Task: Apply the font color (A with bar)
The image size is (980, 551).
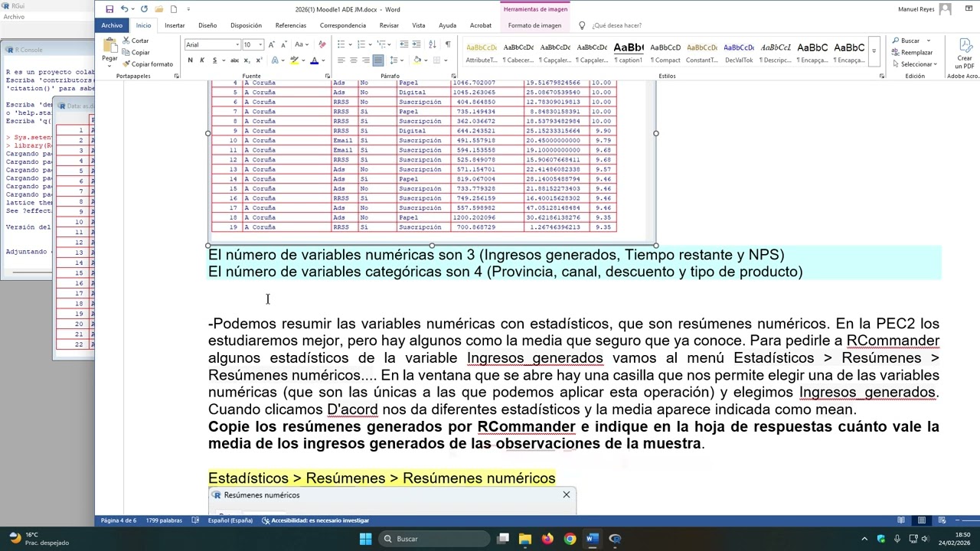Action: click(314, 60)
